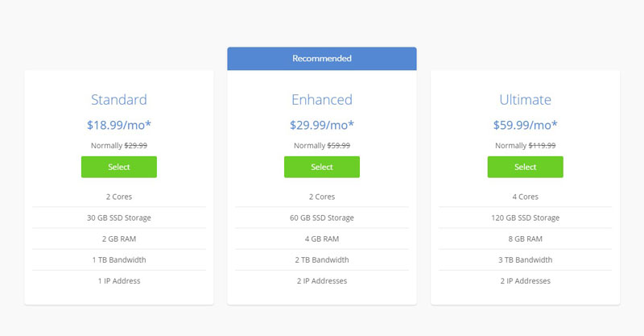The width and height of the screenshot is (644, 336).
Task: Click the Standard plan title
Action: pyautogui.click(x=118, y=100)
